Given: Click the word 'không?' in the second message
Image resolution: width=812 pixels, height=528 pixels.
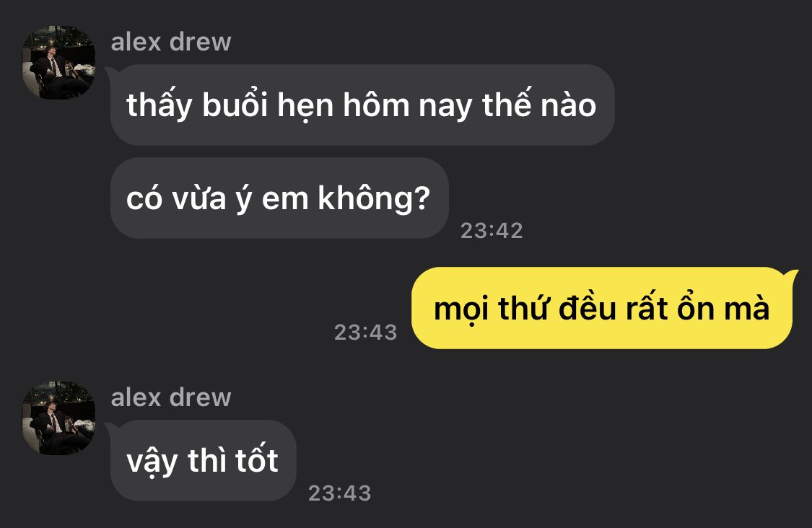Looking at the screenshot, I should click(374, 199).
